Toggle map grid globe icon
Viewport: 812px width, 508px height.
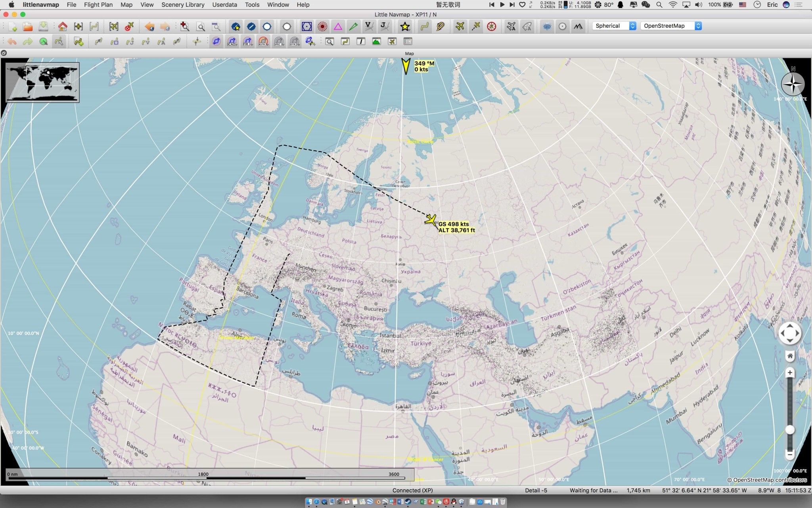(x=547, y=27)
